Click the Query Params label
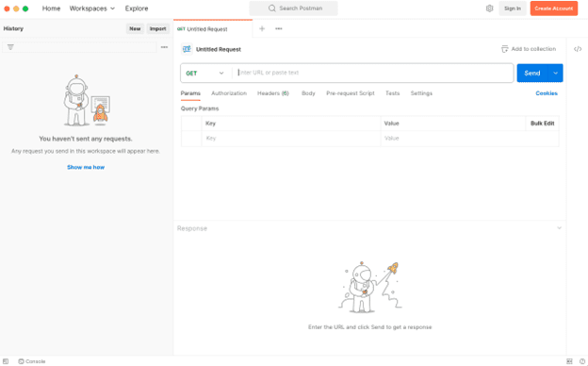This screenshot has height=366, width=588. coord(200,108)
